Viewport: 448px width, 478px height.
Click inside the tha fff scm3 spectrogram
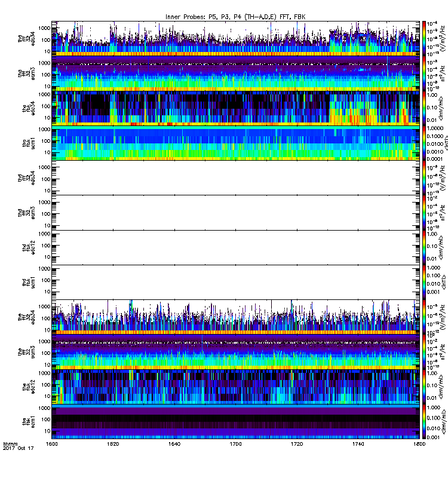click(235, 73)
